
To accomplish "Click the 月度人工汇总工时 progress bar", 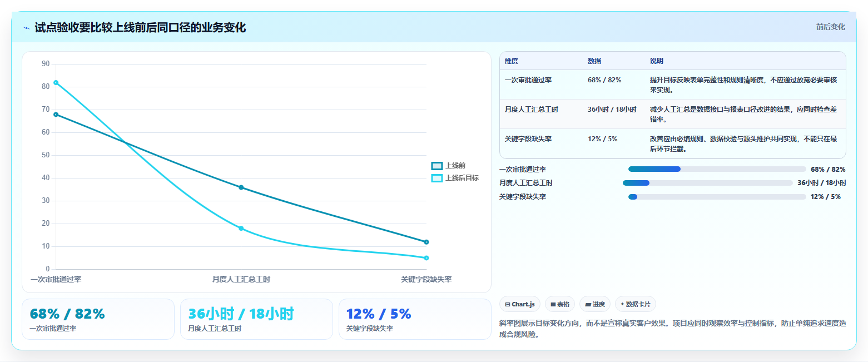I will pos(708,183).
